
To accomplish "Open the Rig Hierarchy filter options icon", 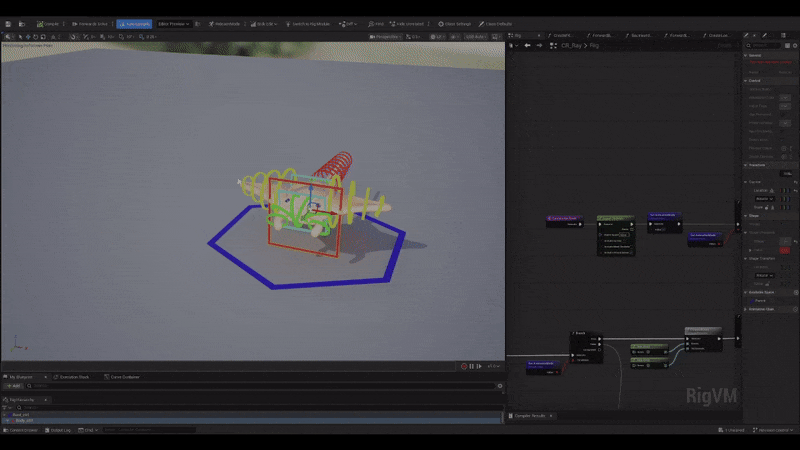I will (x=7, y=408).
